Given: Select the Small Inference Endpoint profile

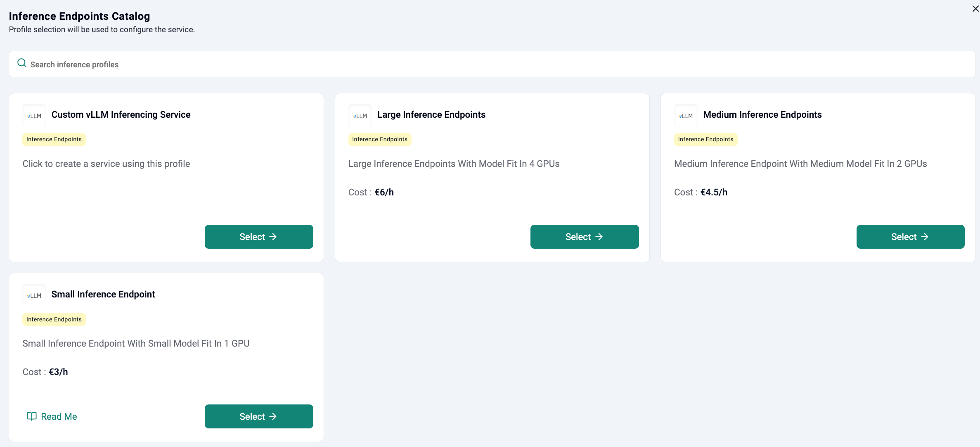Looking at the screenshot, I should point(259,416).
